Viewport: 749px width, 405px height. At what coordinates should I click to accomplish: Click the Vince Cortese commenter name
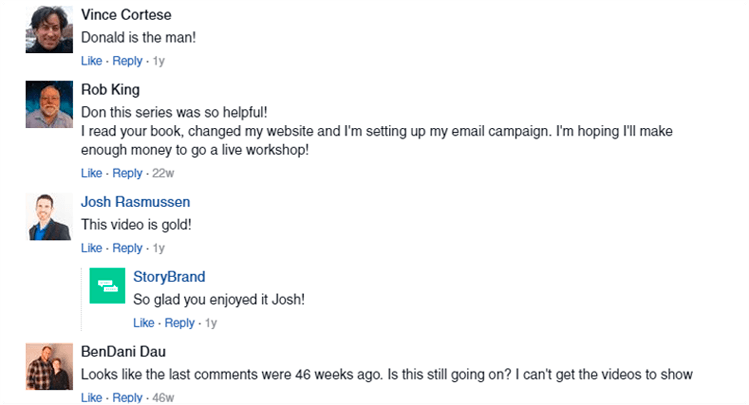[126, 15]
